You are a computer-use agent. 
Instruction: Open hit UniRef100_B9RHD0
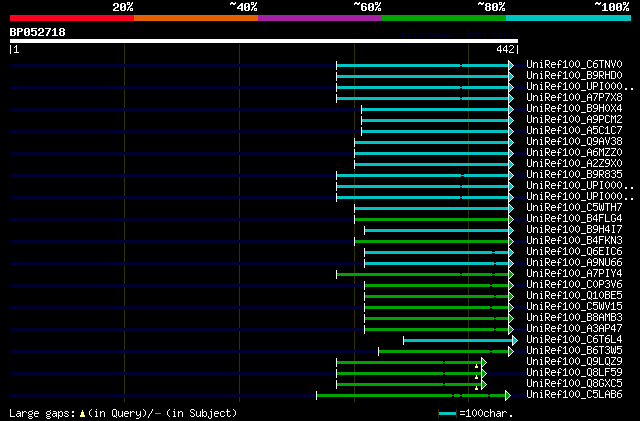tap(574, 76)
